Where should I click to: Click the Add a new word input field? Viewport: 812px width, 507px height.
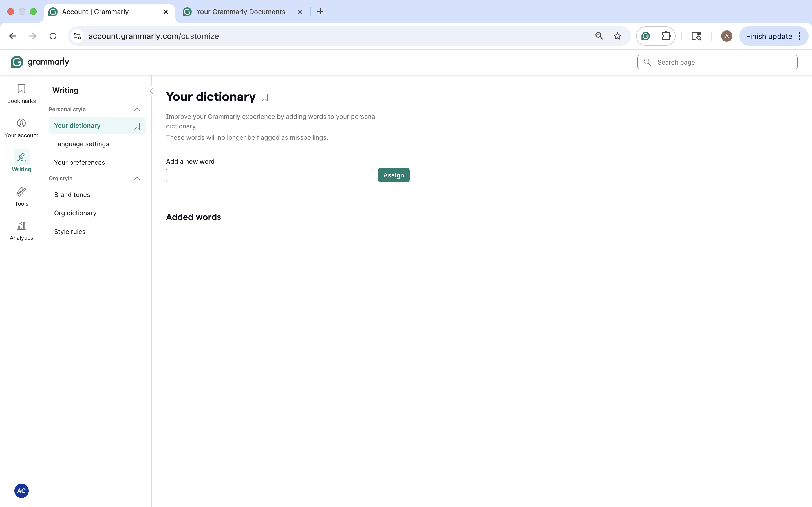pyautogui.click(x=270, y=175)
